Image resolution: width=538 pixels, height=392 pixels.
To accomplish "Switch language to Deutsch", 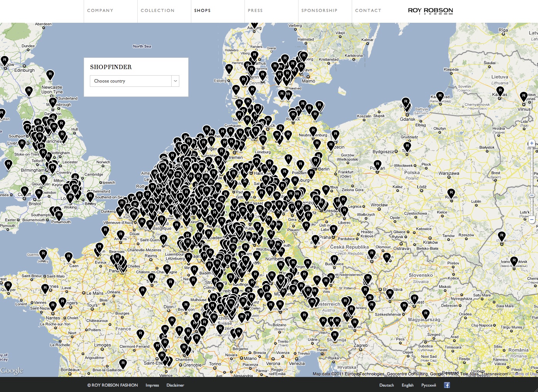I will 386,385.
